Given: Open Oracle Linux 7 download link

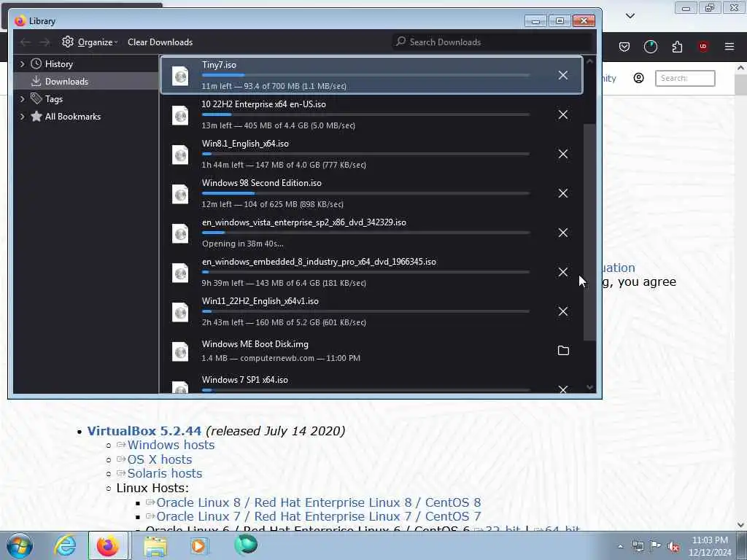Looking at the screenshot, I should coord(318,517).
